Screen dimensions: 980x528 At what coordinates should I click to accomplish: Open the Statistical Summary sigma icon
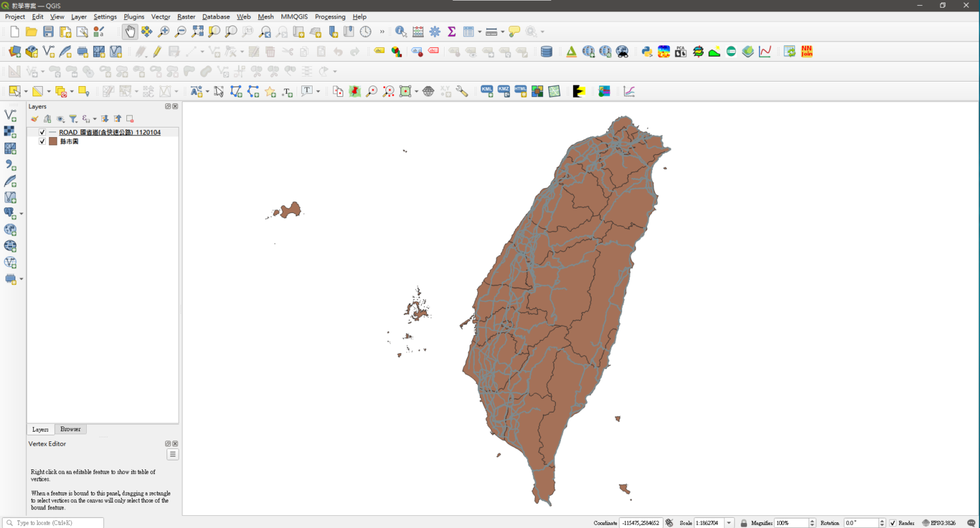(x=452, y=32)
